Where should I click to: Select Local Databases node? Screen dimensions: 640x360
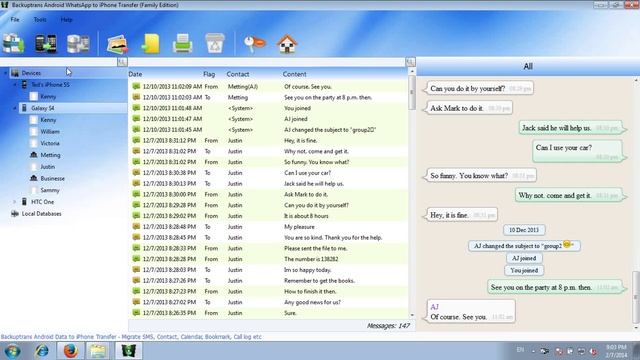pyautogui.click(x=41, y=213)
